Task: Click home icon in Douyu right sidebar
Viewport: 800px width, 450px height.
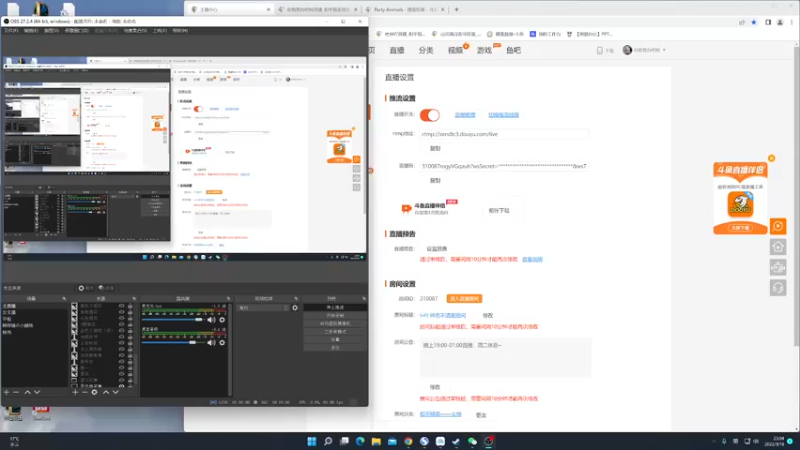Action: (x=778, y=247)
